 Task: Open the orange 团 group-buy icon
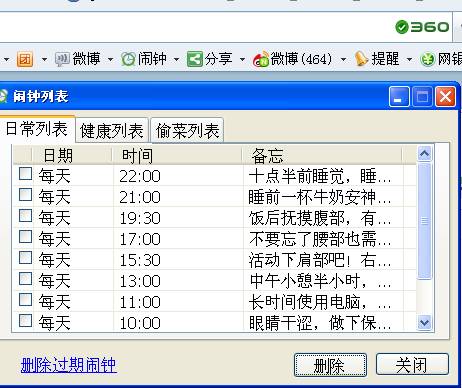coord(25,59)
